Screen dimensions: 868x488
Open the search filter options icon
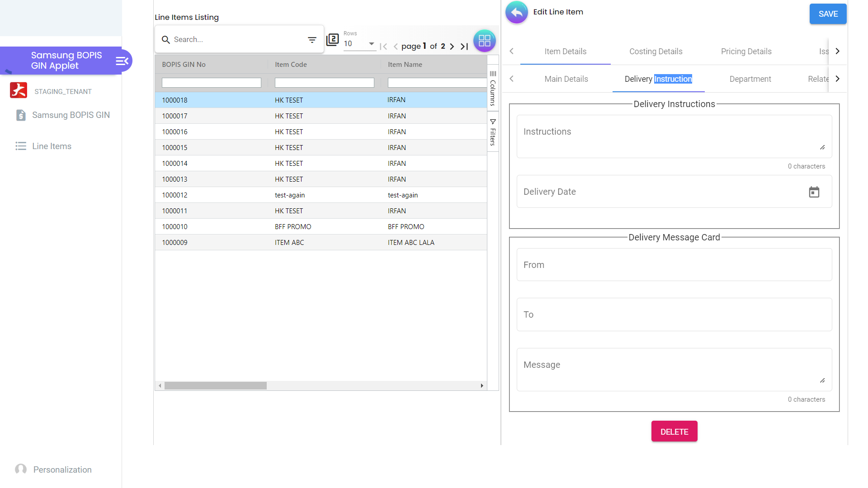pyautogui.click(x=312, y=40)
